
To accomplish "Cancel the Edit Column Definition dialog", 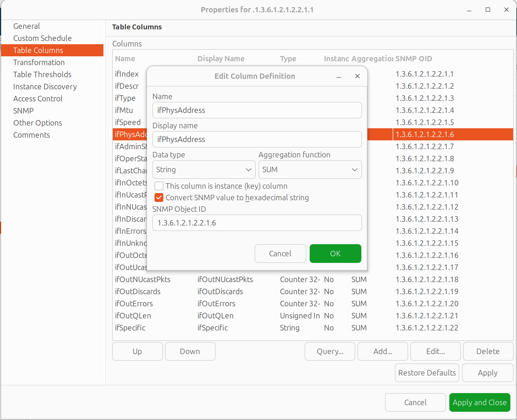I will pos(280,254).
